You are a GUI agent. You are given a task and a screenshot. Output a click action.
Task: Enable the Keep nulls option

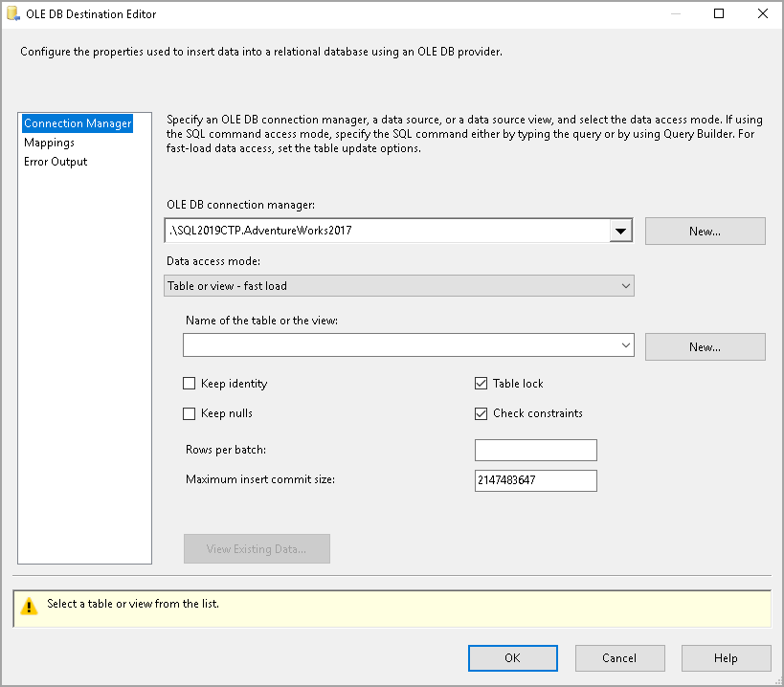[190, 412]
